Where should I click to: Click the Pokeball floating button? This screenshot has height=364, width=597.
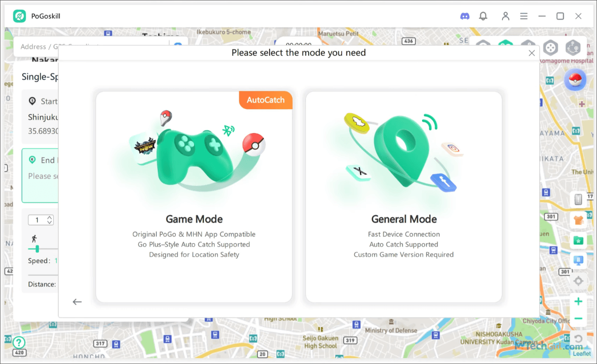click(575, 80)
